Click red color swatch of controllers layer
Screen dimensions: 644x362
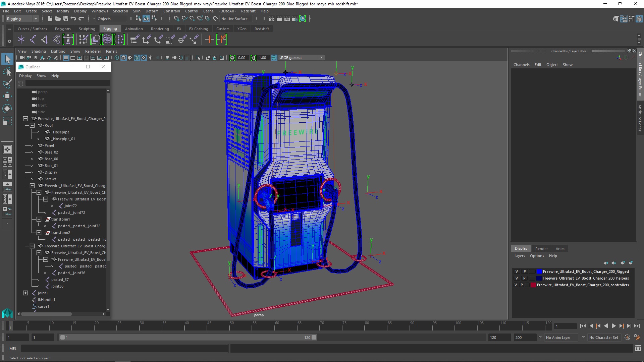533,285
